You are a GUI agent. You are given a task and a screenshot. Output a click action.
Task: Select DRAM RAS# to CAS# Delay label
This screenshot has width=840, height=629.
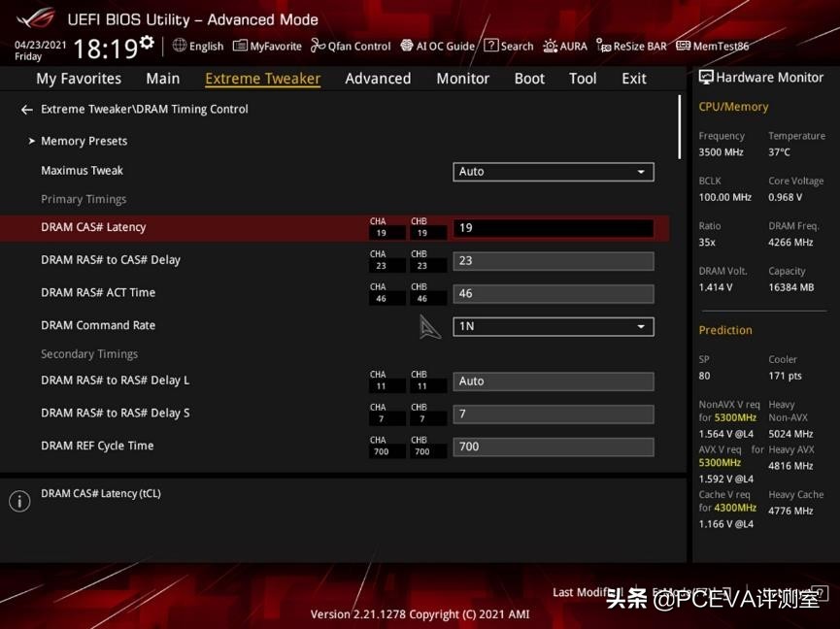coord(111,259)
